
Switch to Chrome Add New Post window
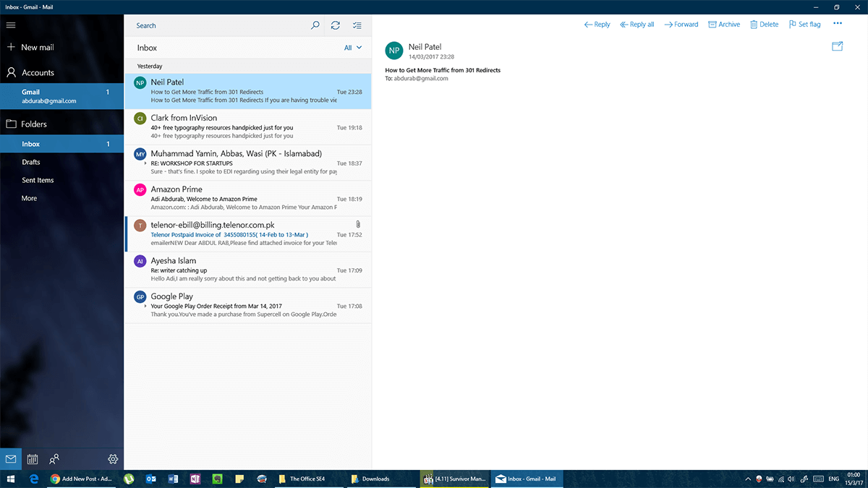(81, 479)
